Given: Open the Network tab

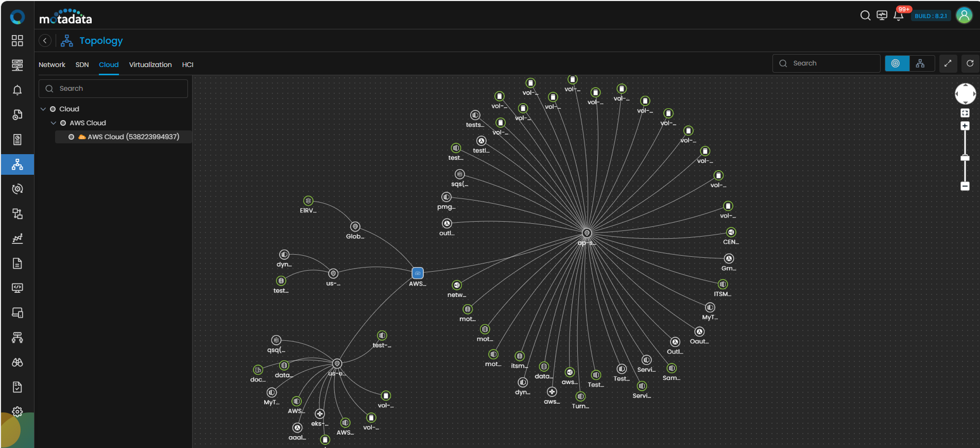Looking at the screenshot, I should [52, 65].
